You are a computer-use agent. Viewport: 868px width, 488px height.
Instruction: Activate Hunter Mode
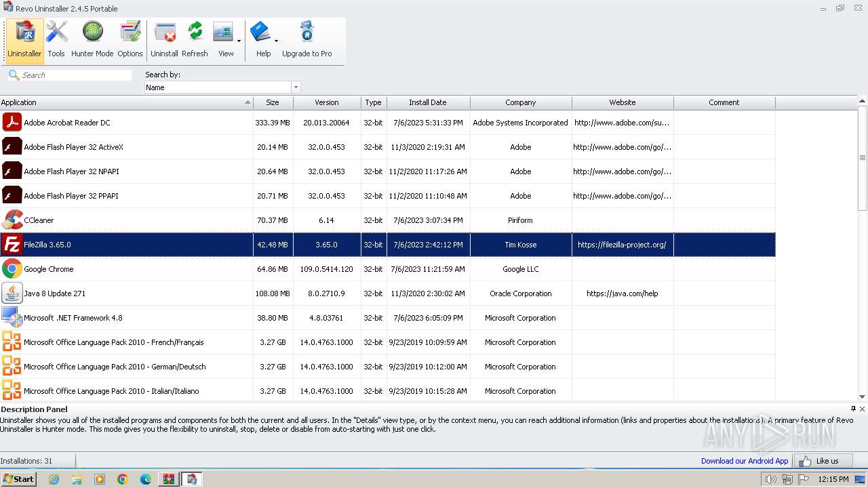[x=92, y=40]
